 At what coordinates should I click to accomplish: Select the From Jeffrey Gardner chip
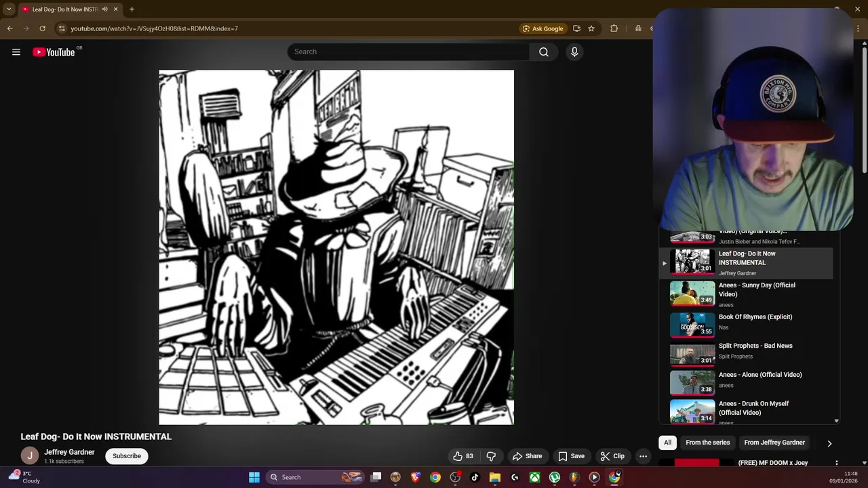[774, 443]
